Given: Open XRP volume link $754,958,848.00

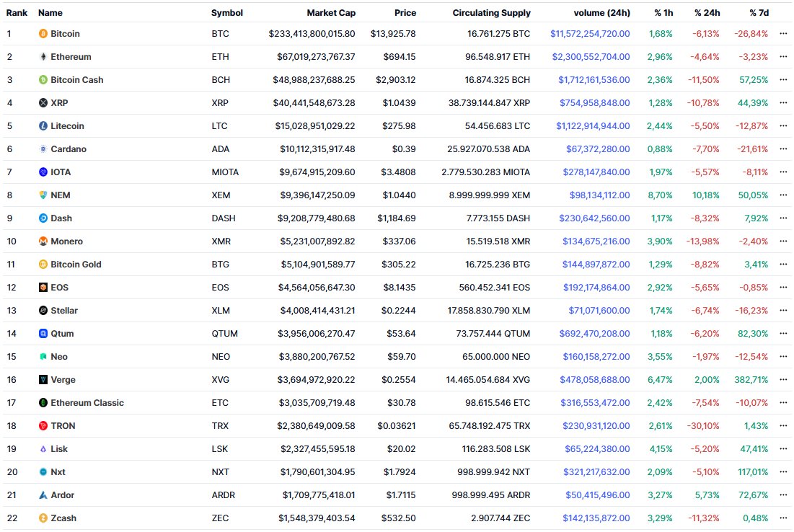Looking at the screenshot, I should point(594,103).
